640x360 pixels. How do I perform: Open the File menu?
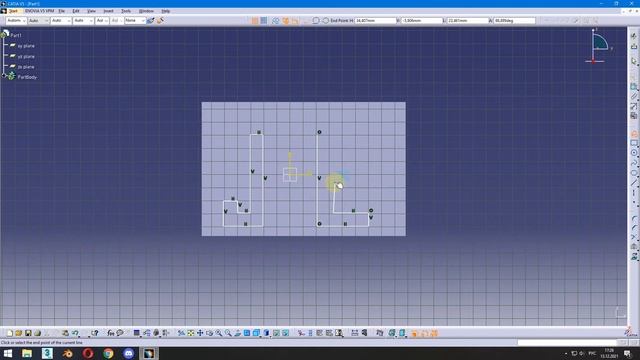point(61,11)
